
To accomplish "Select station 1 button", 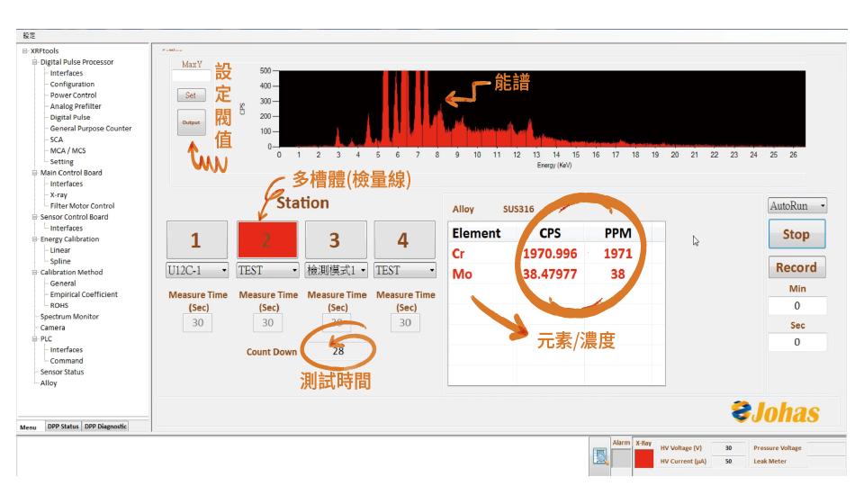I will tap(197, 239).
